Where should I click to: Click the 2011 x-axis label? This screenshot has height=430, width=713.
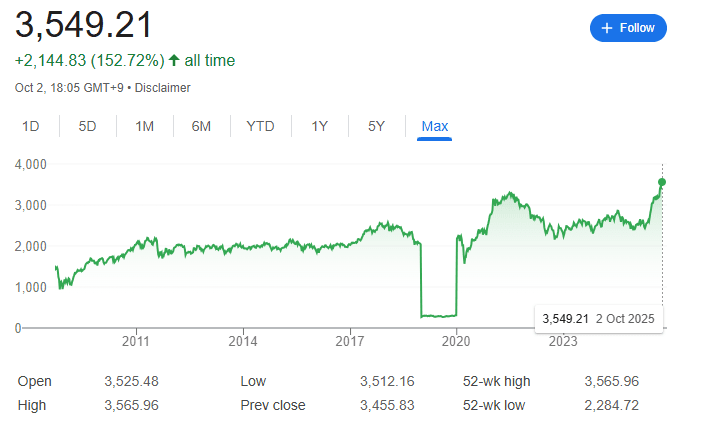click(136, 341)
